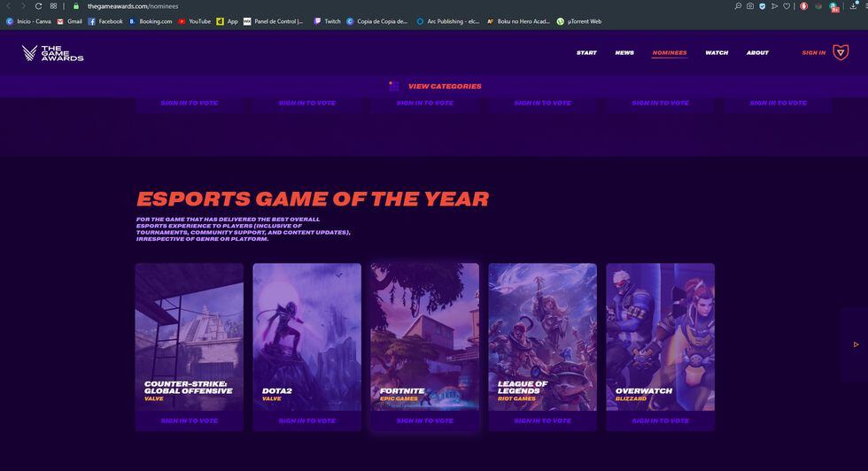Select the League of Legends nominee card
Screen dimensions: 868x471
[542, 337]
